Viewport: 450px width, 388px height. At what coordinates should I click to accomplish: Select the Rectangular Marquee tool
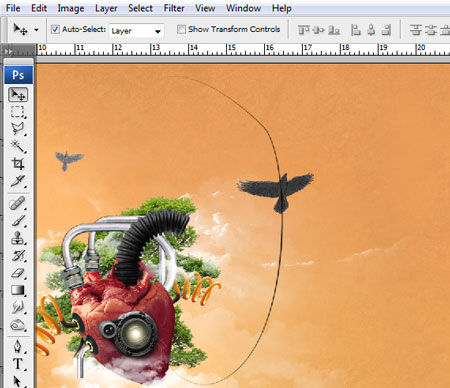(18, 112)
